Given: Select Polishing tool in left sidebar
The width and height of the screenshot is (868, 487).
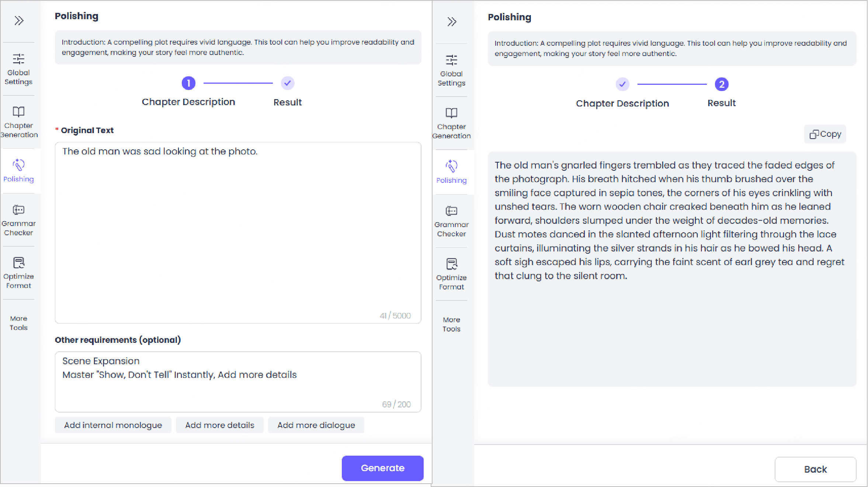Looking at the screenshot, I should click(18, 171).
